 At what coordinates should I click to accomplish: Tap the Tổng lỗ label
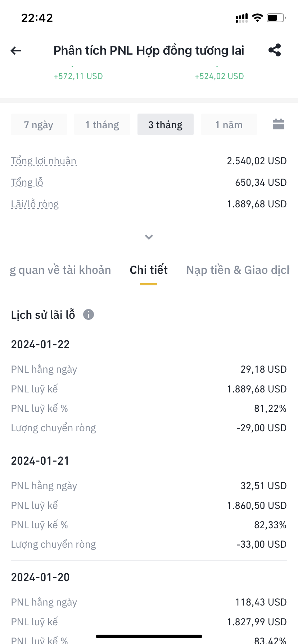point(27,182)
